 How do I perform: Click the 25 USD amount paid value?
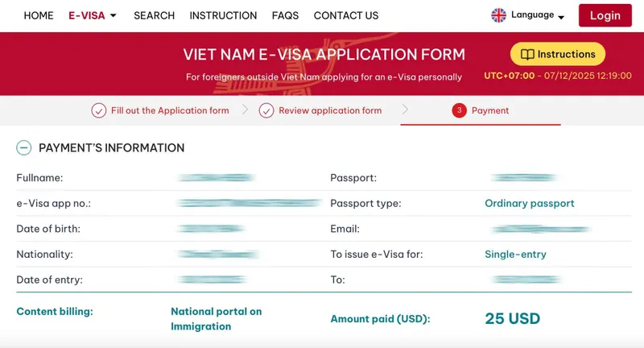click(512, 319)
